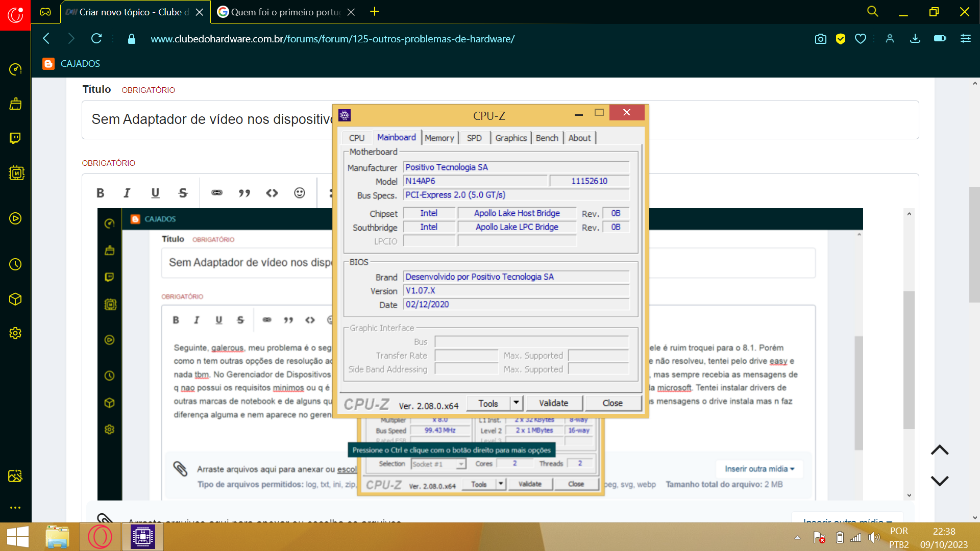Go back to previous page
The height and width of the screenshot is (551, 980).
tap(46, 38)
